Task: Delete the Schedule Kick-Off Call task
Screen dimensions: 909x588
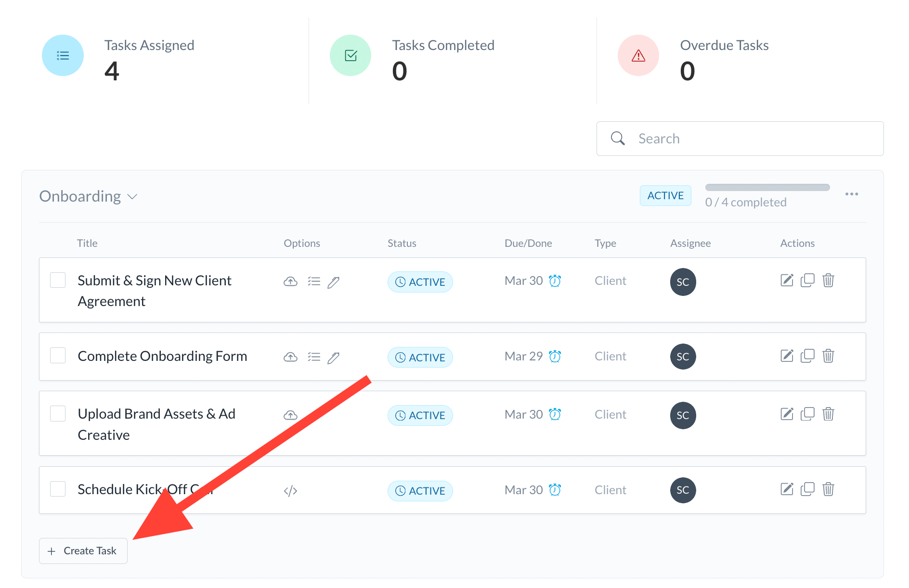Action: [x=828, y=489]
